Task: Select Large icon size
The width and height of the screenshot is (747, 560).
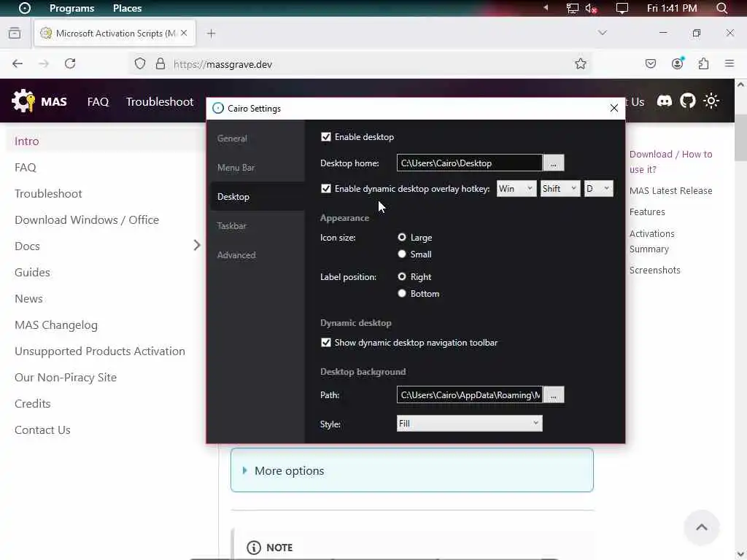Action: [x=402, y=237]
